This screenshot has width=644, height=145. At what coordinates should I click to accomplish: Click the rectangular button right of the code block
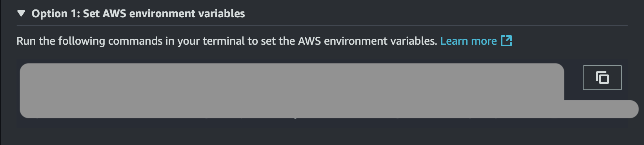tap(602, 78)
